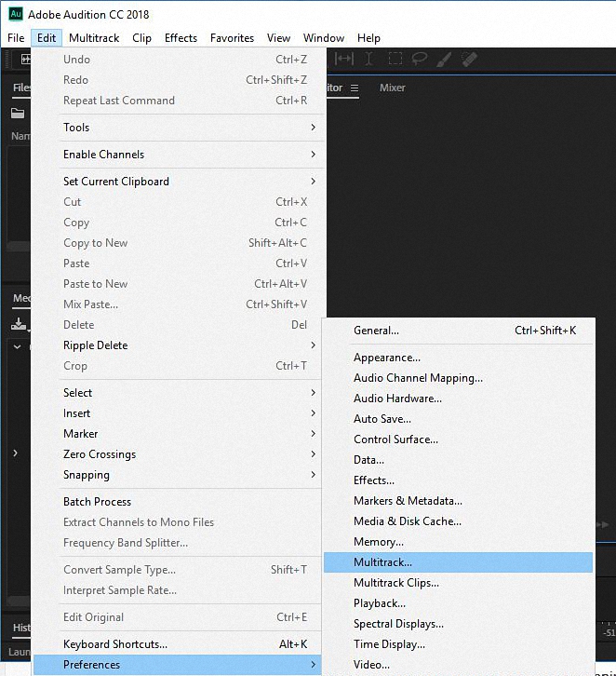Open Appearance preferences
This screenshot has height=676, width=616.
459,358
